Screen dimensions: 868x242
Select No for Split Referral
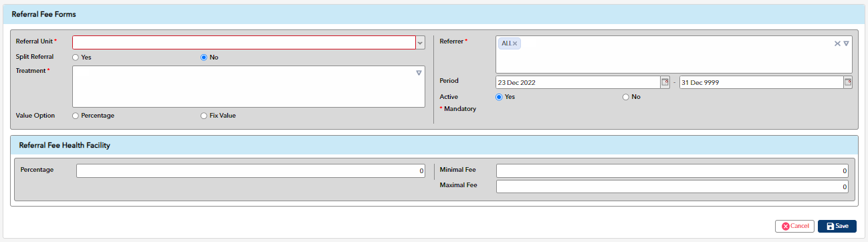[205, 57]
